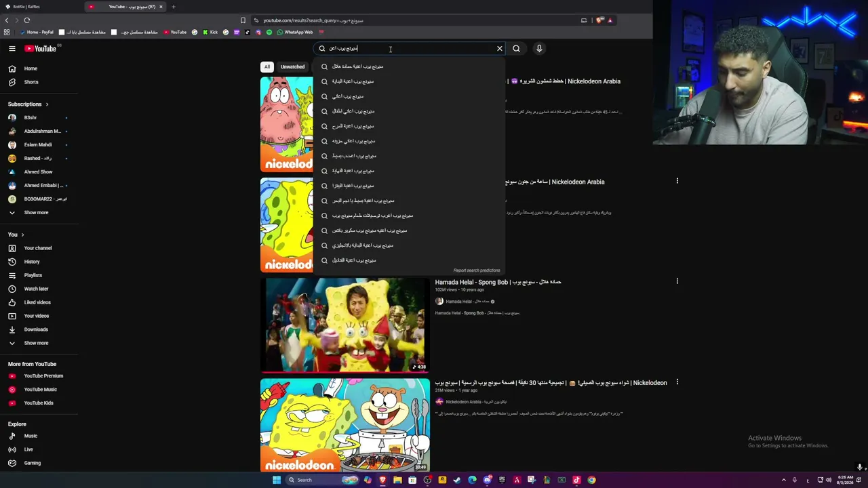Screen dimensions: 868x488
Task: Open YouTube Kids from the sidebar
Action: click(38, 403)
